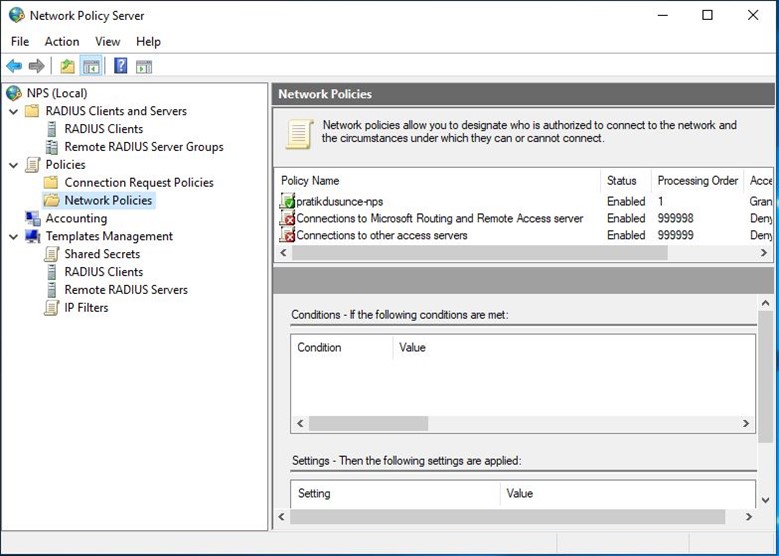
Task: Click the red X icon of Connections to other access servers
Action: tap(288, 235)
